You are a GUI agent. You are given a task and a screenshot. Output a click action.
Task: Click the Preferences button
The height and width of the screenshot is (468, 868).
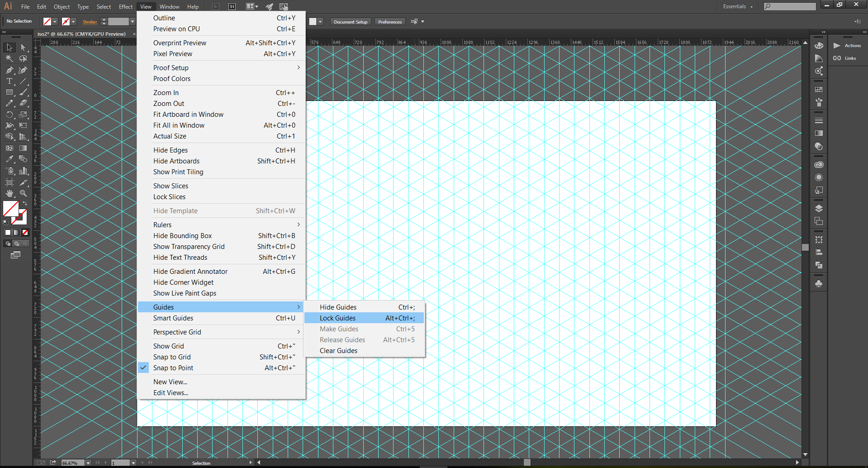pyautogui.click(x=390, y=22)
